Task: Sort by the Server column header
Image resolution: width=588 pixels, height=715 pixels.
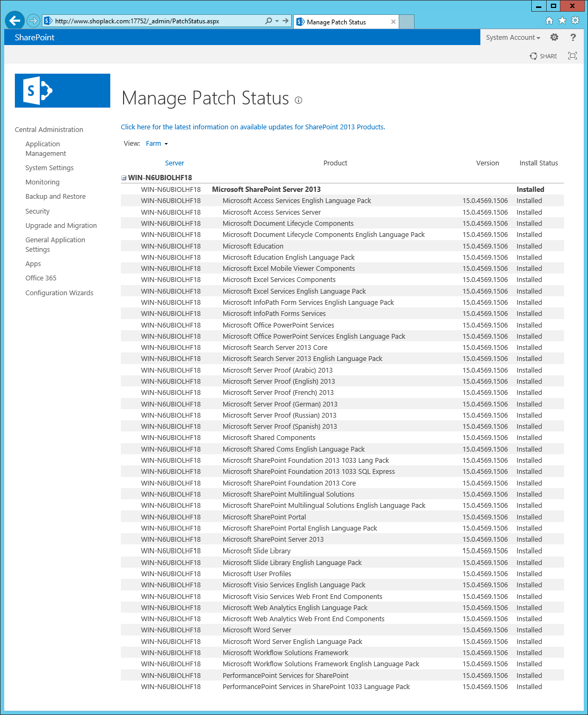Action: coord(174,163)
